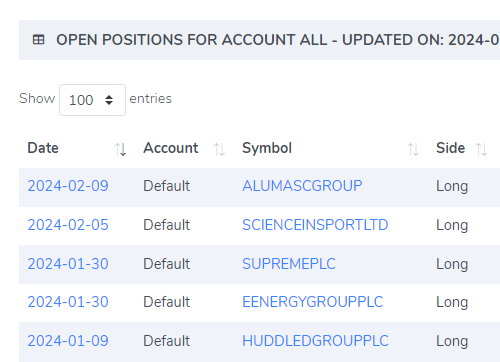Open the entries count dropdown showing 100
Screen dimensions: 500x362
coord(92,100)
